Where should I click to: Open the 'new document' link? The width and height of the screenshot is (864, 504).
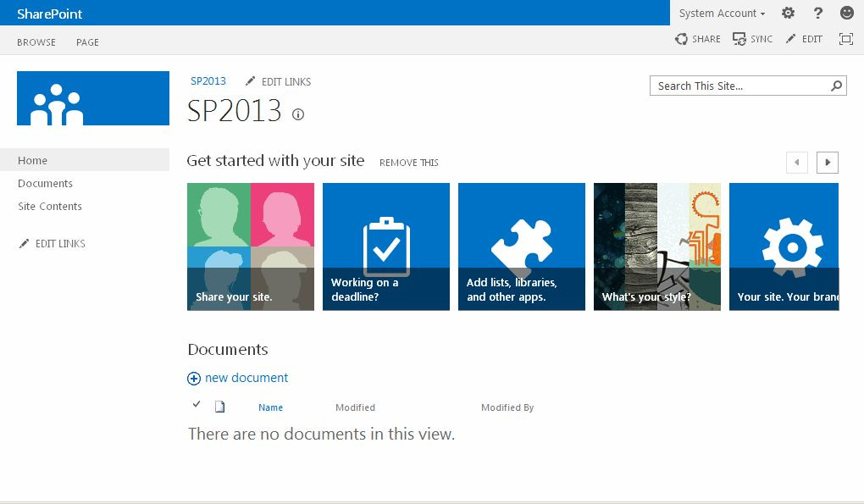coord(245,378)
